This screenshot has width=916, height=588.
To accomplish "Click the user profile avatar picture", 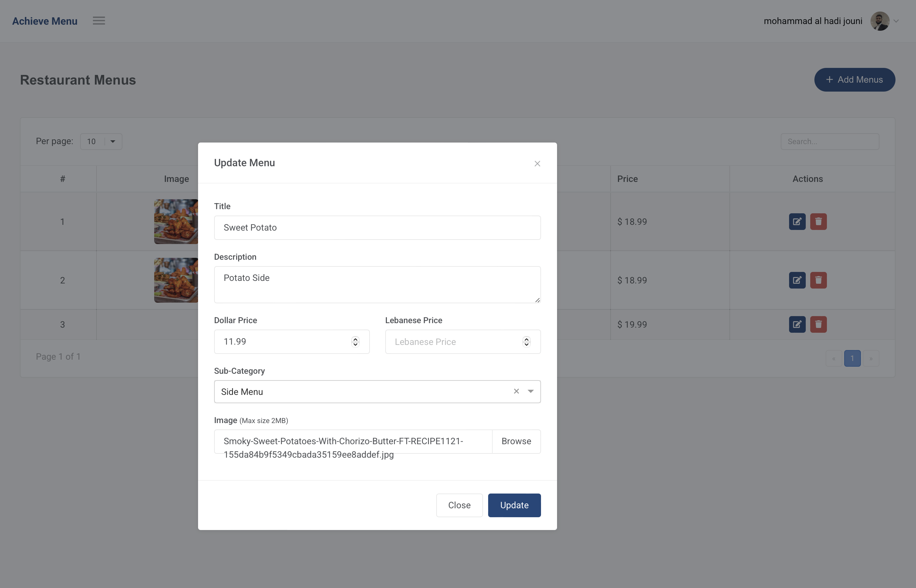I will (880, 21).
